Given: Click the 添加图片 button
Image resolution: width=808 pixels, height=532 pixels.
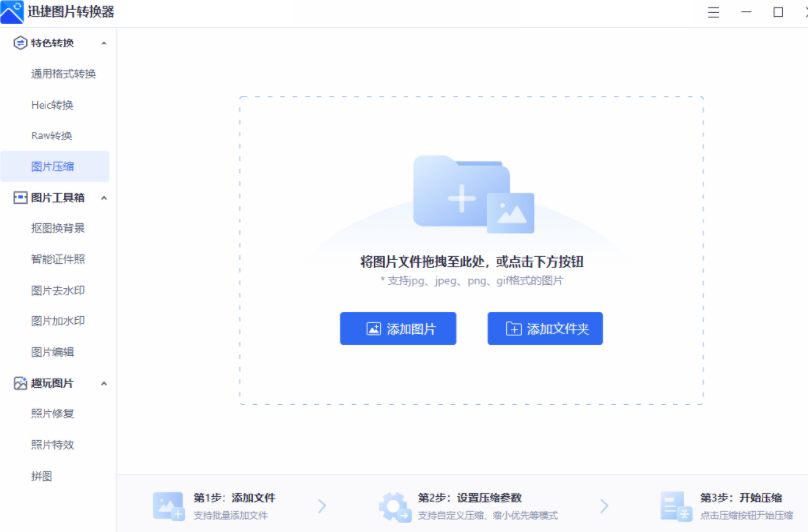Looking at the screenshot, I should tap(398, 328).
